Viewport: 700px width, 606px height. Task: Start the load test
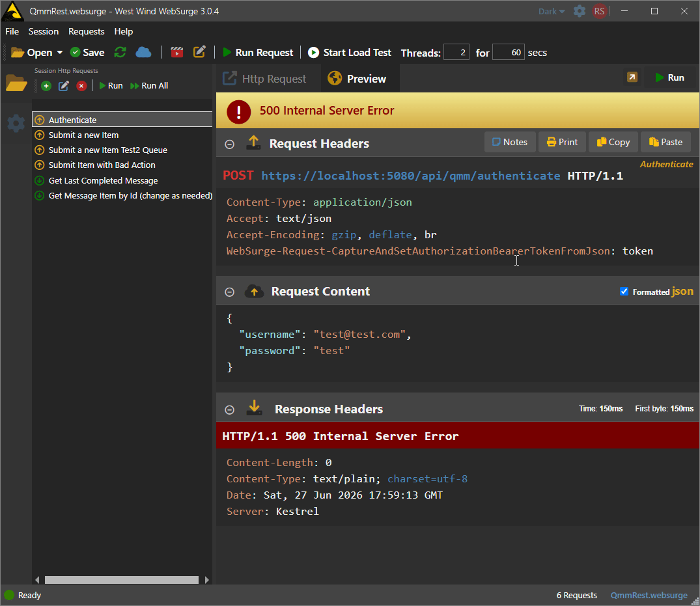pos(350,53)
